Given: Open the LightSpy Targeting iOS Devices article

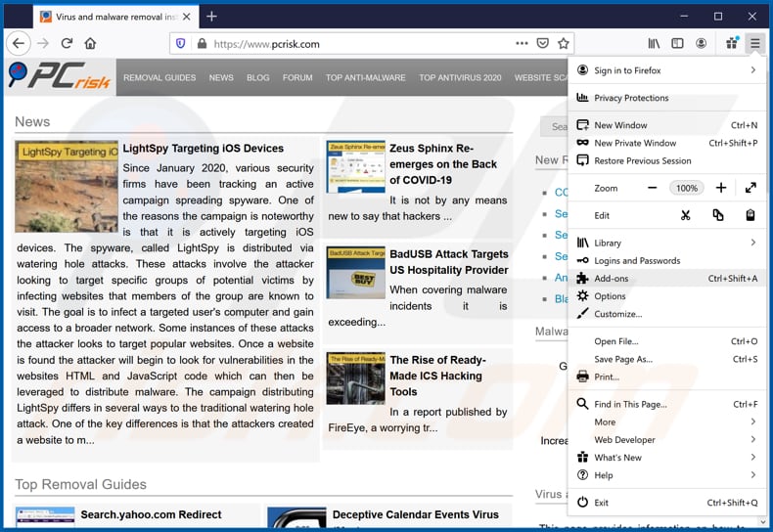Looking at the screenshot, I should (x=203, y=149).
